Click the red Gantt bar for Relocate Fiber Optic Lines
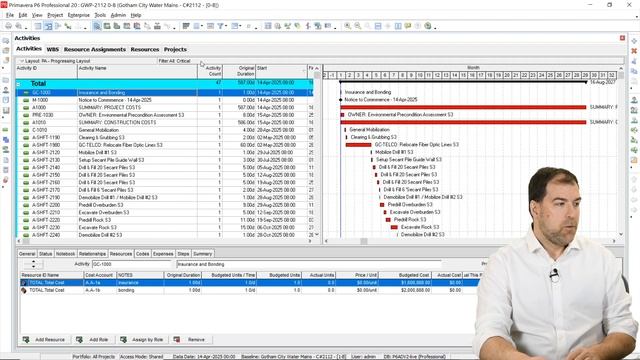Screen dimensions: 640x360 [358, 144]
